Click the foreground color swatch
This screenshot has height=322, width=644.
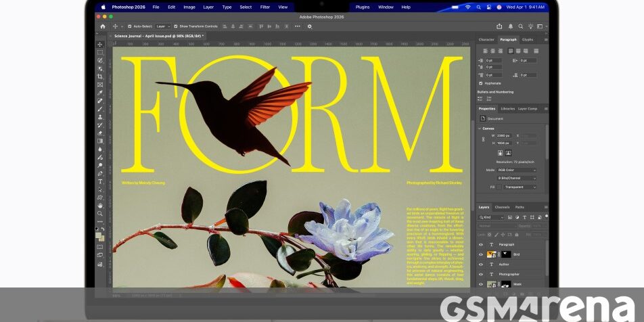(x=98, y=235)
